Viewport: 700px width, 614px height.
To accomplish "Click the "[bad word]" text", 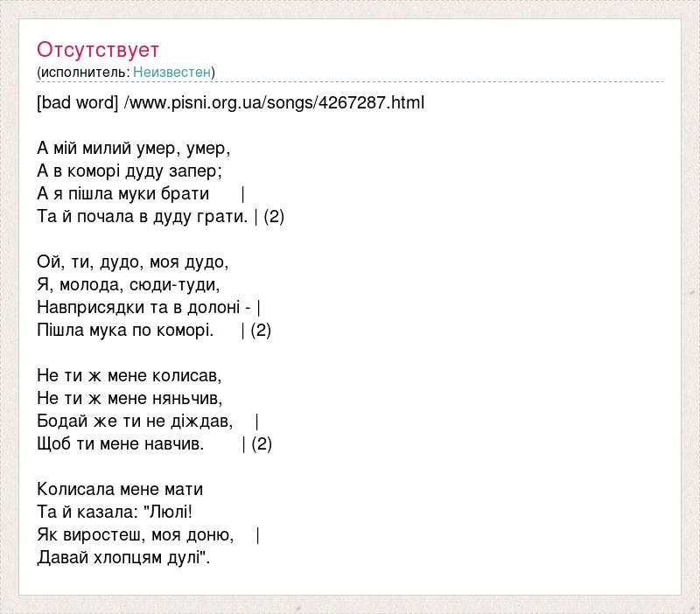I will [x=77, y=102].
